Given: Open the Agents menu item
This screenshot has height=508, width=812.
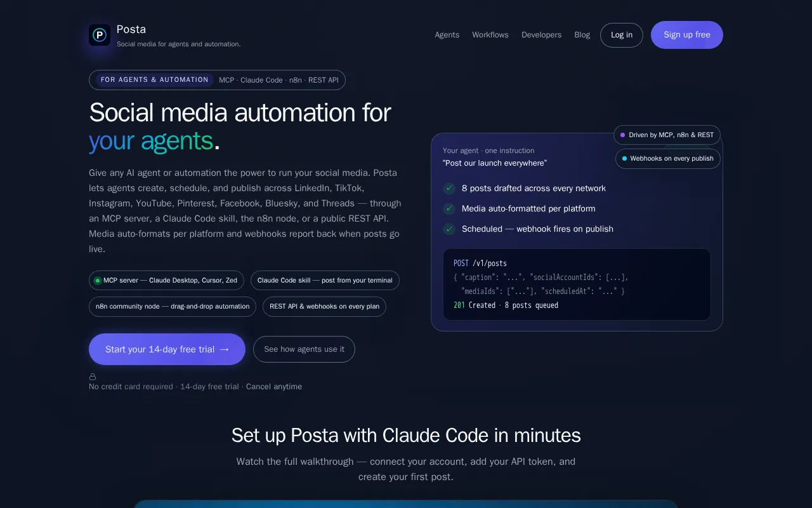Looking at the screenshot, I should (447, 35).
